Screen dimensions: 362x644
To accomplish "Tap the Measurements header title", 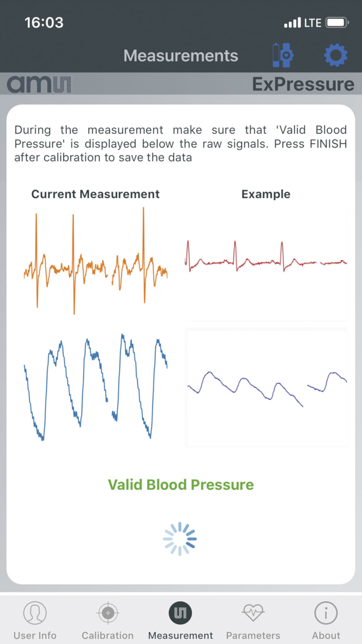I will pyautogui.click(x=181, y=55).
